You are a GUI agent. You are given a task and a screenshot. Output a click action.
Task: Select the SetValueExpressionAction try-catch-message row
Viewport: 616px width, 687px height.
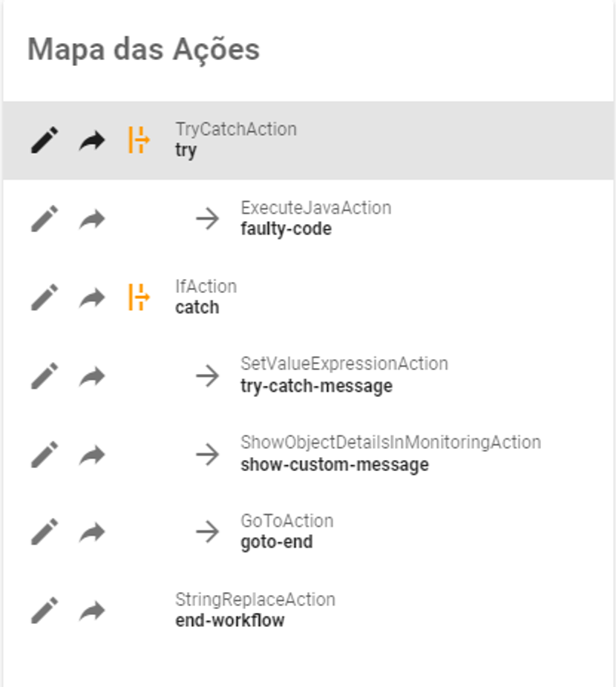[344, 375]
